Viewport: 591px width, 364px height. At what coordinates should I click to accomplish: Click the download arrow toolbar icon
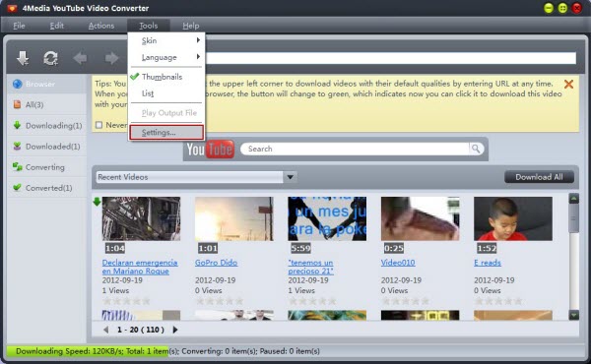click(x=23, y=58)
